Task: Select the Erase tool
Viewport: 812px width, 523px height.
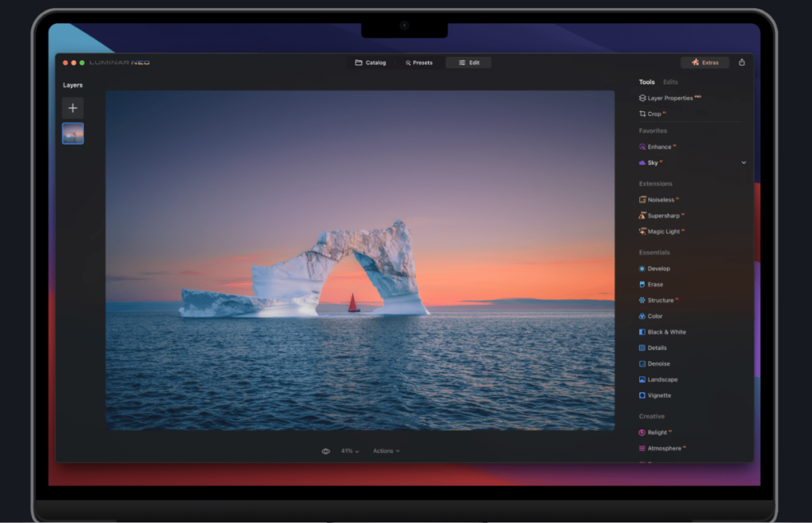Action: click(653, 284)
